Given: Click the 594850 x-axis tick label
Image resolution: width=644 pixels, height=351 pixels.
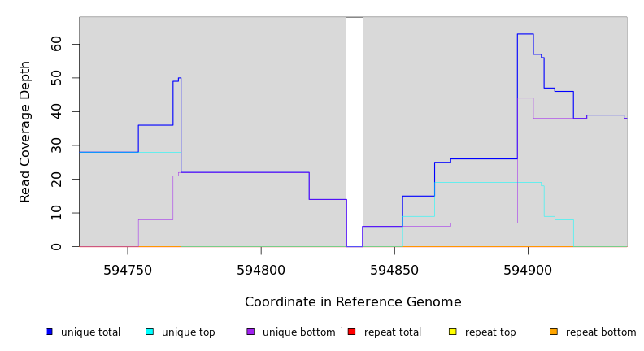Looking at the screenshot, I should pyautogui.click(x=394, y=270).
